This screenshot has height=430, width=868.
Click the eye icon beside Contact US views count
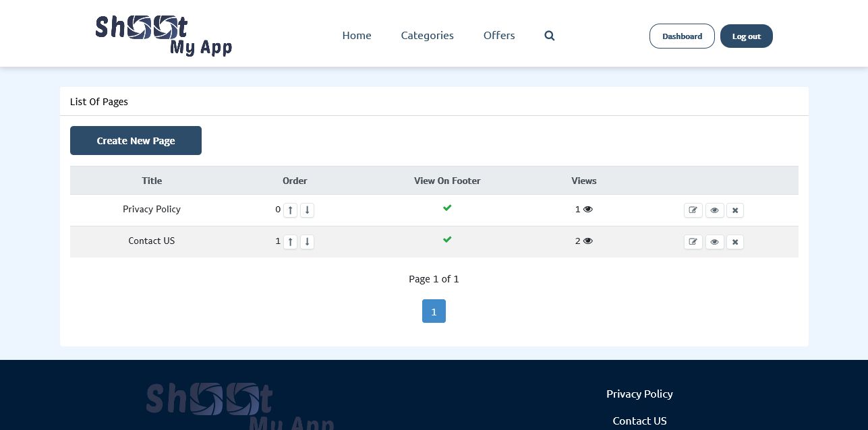(x=588, y=241)
